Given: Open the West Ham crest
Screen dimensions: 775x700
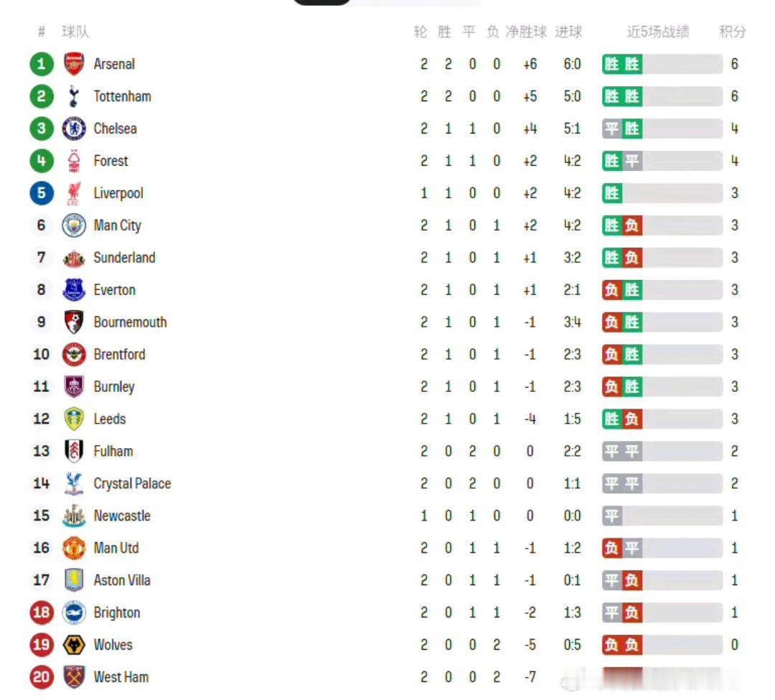Looking at the screenshot, I should (x=74, y=677).
